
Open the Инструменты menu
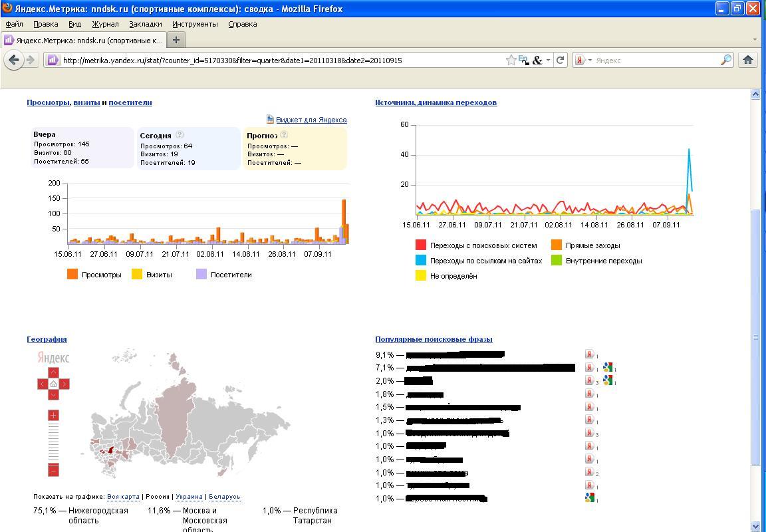194,24
